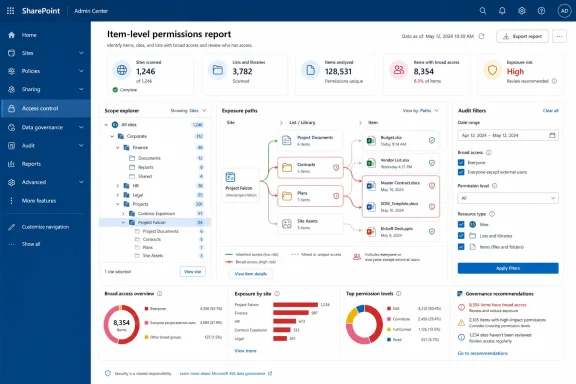Open the settings gear icon in header
Screen dimensions: 576x384
[522, 11]
